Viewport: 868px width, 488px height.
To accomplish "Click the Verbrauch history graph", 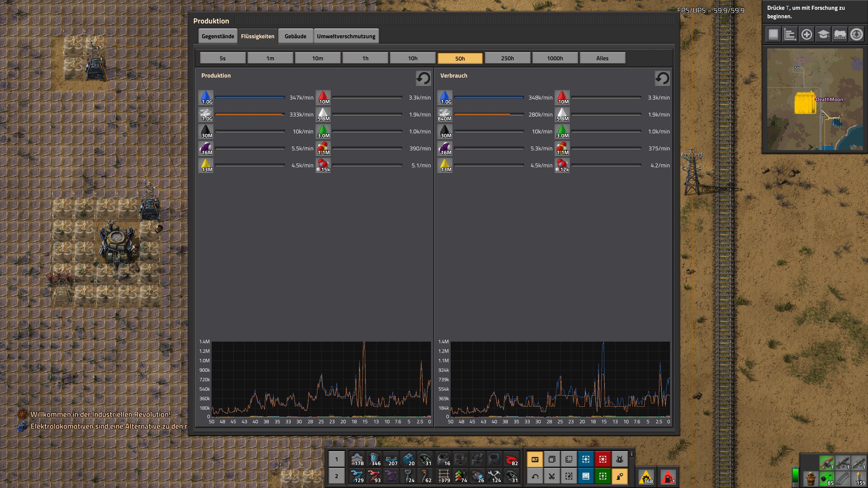I will pyautogui.click(x=560, y=379).
